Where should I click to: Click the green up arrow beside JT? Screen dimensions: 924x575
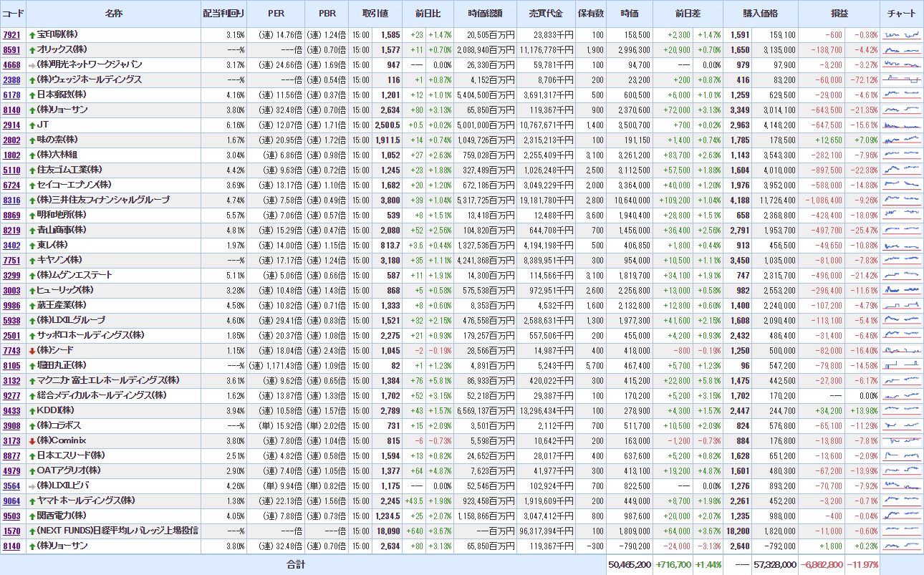coord(32,125)
